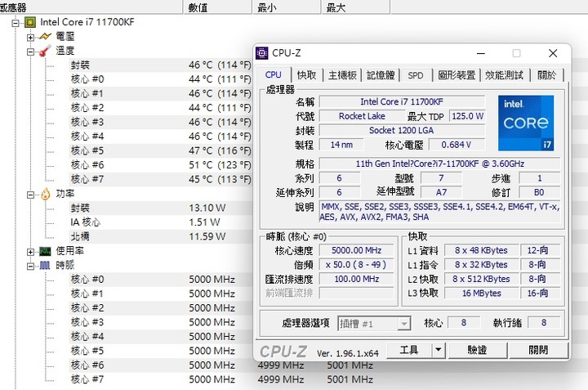Open the 效能測試 benchmark tab

click(x=504, y=75)
